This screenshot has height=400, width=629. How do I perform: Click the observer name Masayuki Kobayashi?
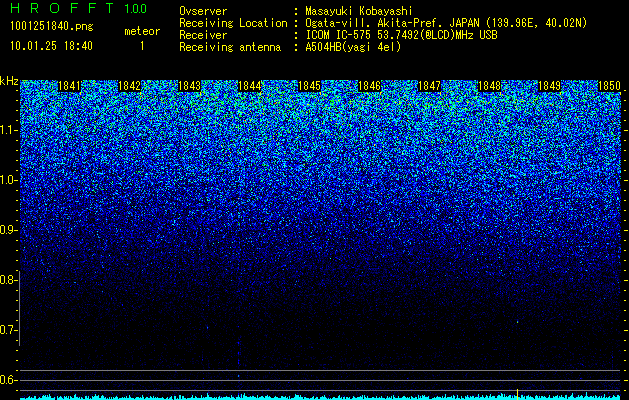coord(359,12)
